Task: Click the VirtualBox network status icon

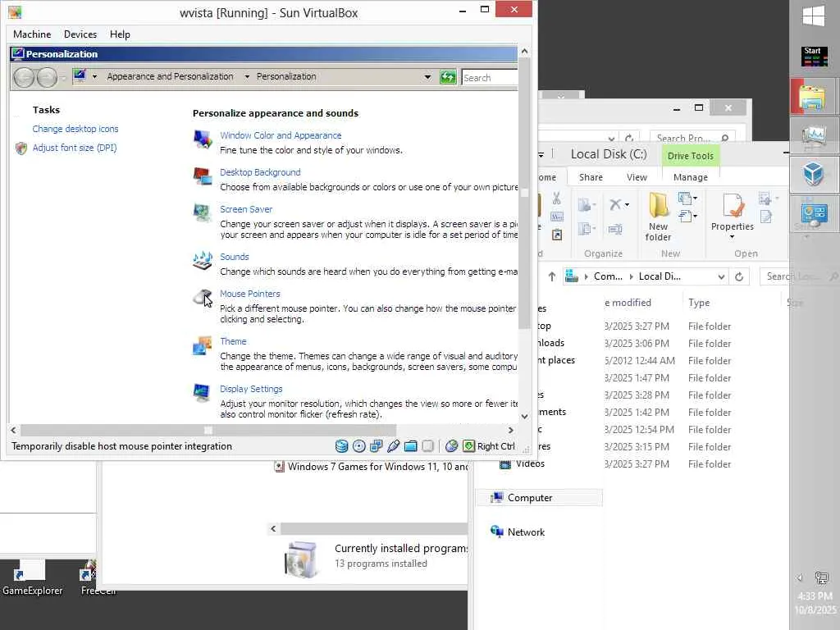Action: tap(377, 446)
